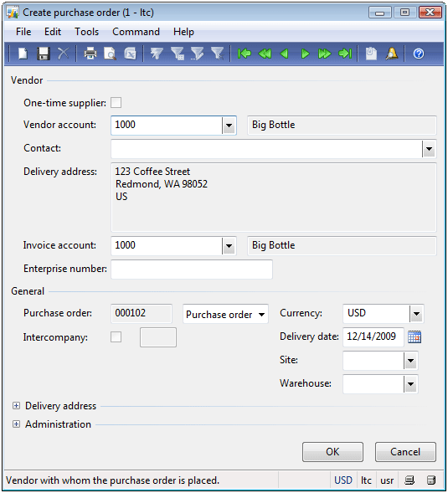
Task: Click the Delivery date field 12/14/2009
Action: click(373, 336)
